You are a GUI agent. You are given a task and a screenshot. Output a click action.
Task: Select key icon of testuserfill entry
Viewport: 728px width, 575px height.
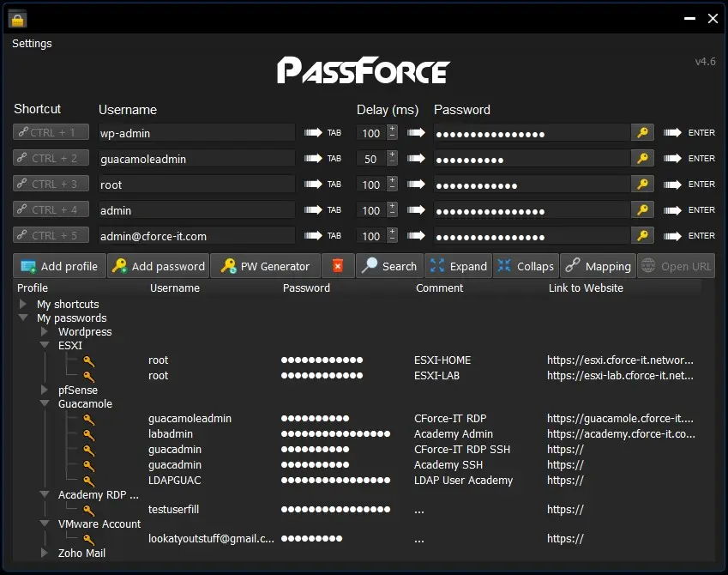[88, 511]
